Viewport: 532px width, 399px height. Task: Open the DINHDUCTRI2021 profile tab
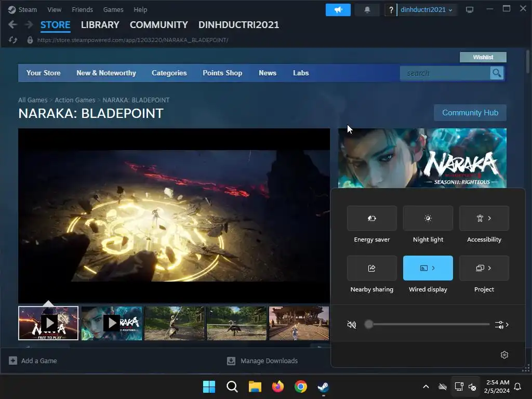238,25
